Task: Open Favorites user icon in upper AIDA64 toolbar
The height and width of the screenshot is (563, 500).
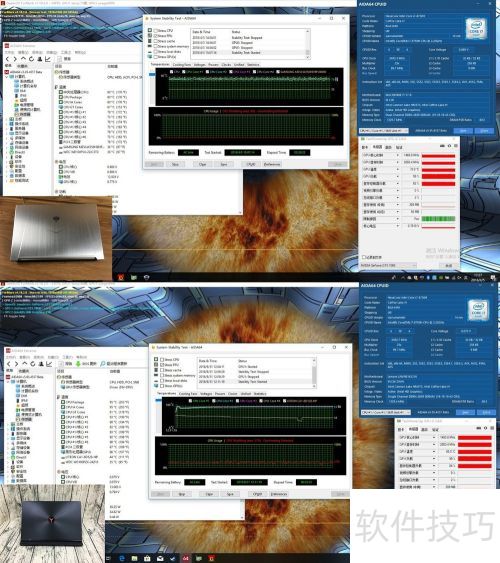Action: pyautogui.click(x=39, y=59)
